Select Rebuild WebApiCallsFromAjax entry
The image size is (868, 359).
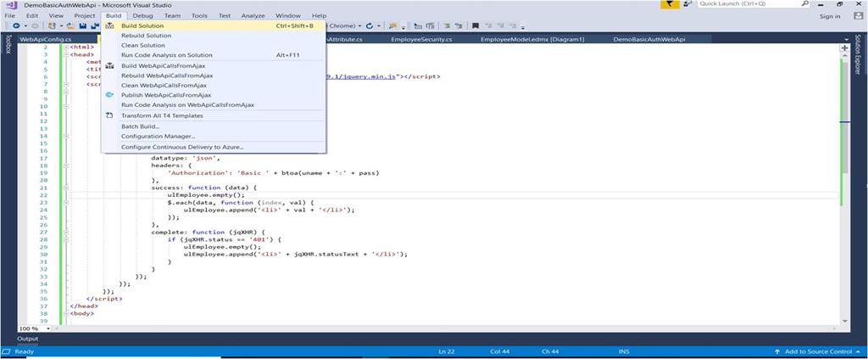click(x=213, y=76)
